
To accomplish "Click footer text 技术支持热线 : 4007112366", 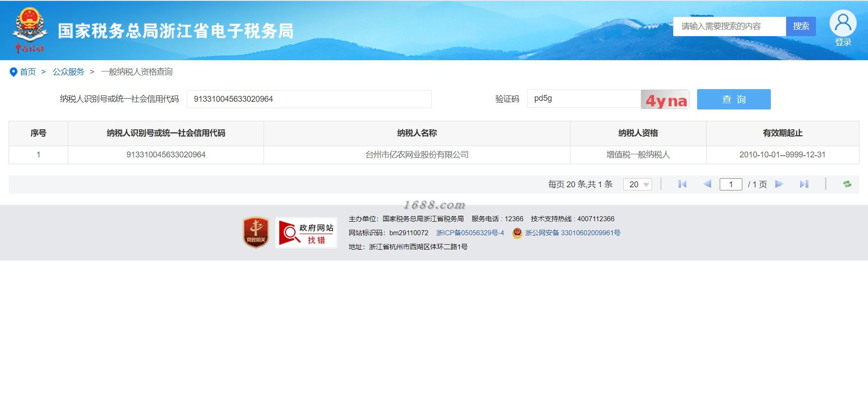I will (x=572, y=219).
